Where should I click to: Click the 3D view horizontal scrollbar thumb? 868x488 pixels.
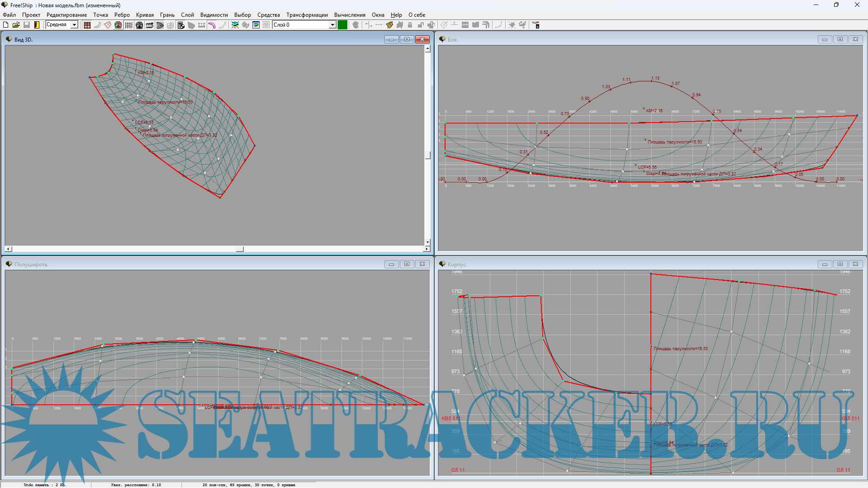(x=240, y=249)
